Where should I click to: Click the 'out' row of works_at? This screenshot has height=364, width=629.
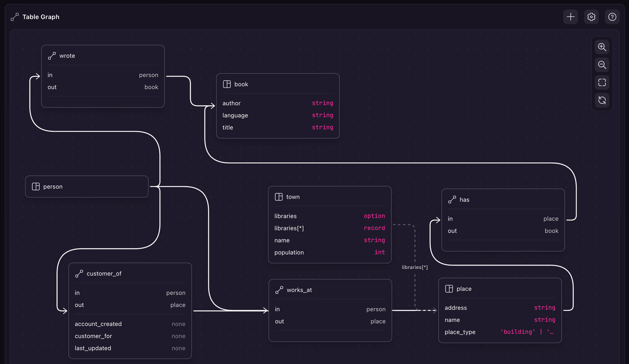coord(330,321)
